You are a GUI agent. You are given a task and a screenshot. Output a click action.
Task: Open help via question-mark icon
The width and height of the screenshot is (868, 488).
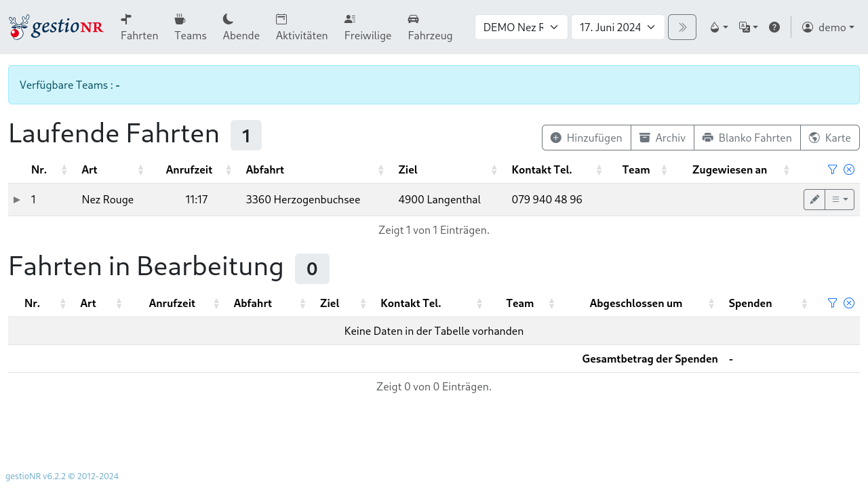pos(774,26)
